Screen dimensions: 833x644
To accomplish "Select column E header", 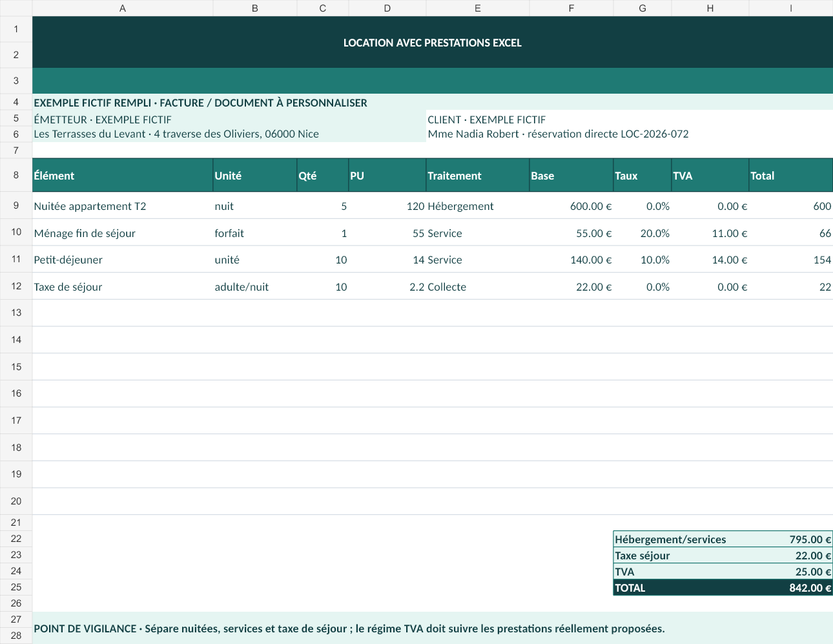I will coord(478,8).
